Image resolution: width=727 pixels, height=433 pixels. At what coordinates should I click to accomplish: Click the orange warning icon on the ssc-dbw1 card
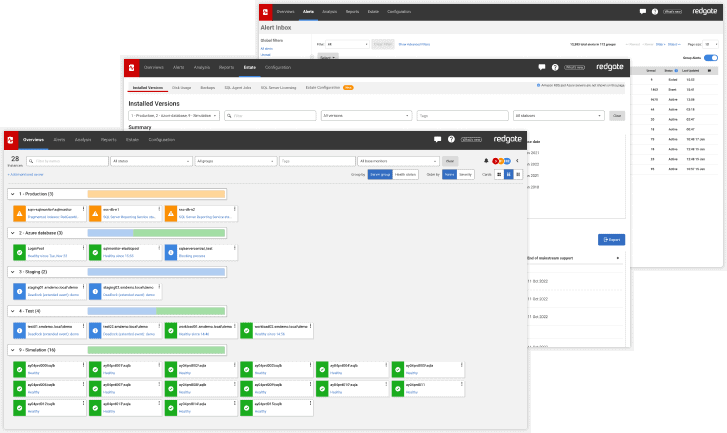coord(95,214)
